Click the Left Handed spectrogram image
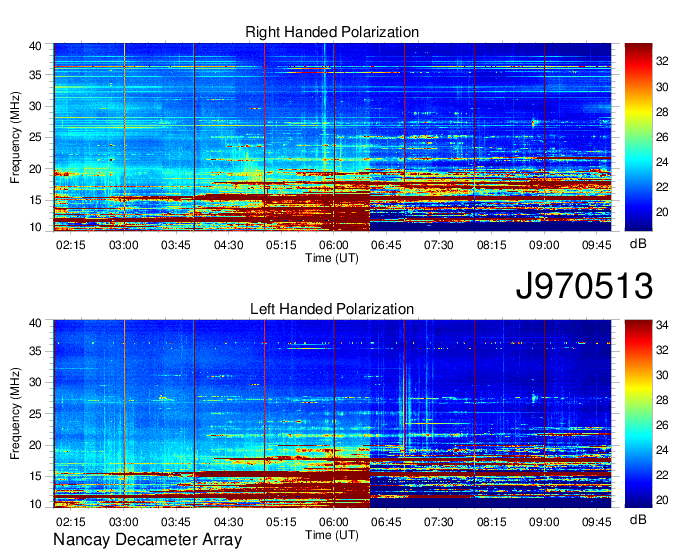 pyautogui.click(x=332, y=414)
